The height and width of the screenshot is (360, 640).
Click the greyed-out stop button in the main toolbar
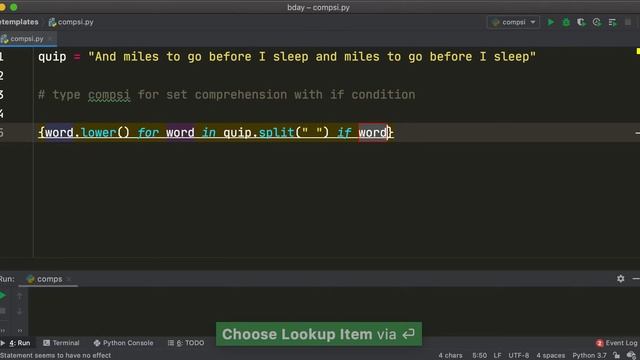(x=628, y=22)
